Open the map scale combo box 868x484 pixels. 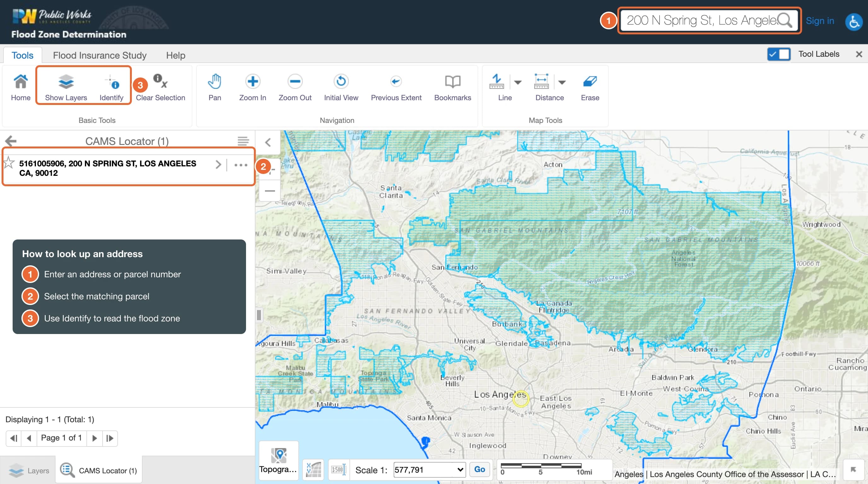click(x=430, y=469)
